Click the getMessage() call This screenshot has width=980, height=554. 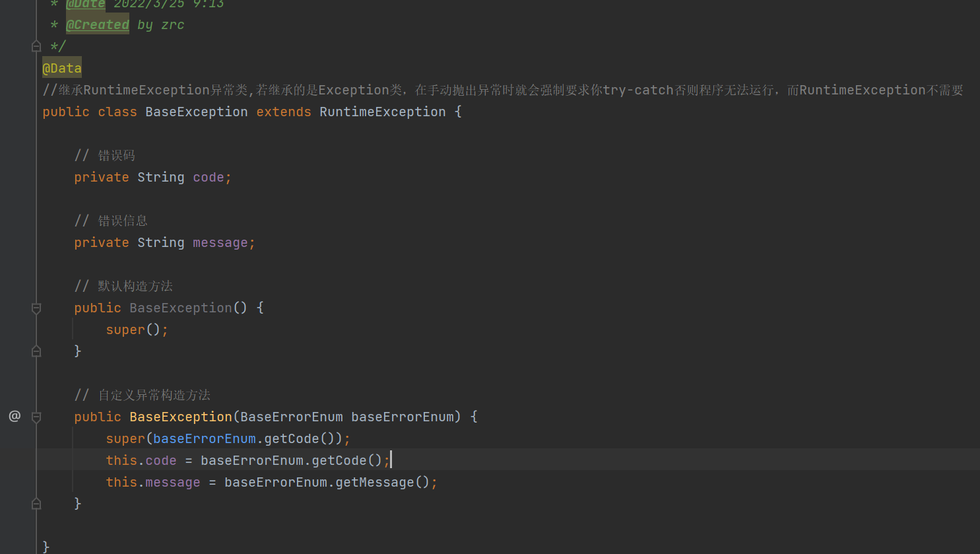(383, 483)
